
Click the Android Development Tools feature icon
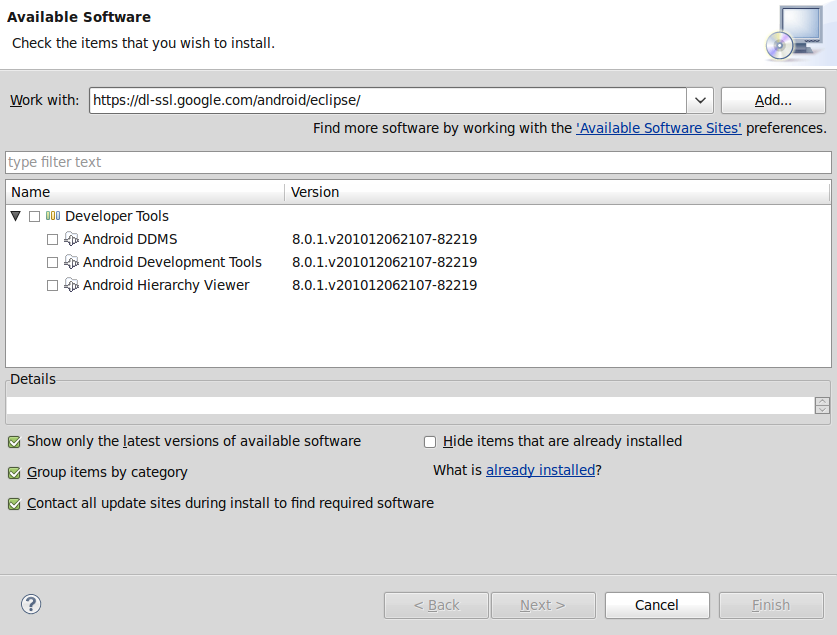(x=72, y=262)
